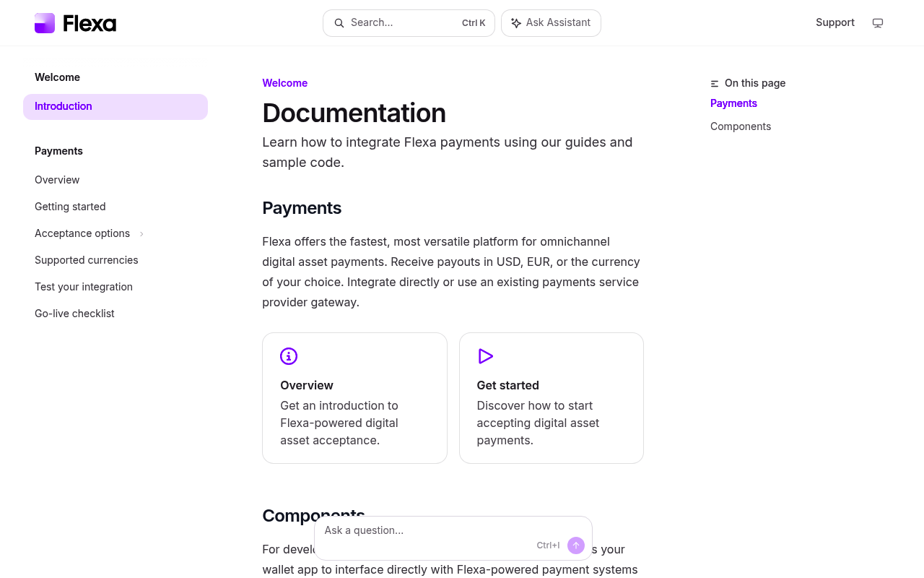The width and height of the screenshot is (924, 578).
Task: Open the Search field
Action: point(409,23)
